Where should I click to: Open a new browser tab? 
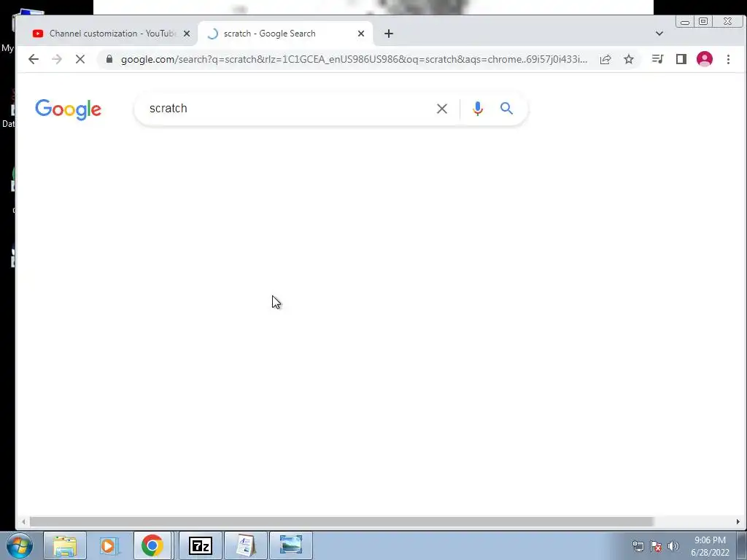(389, 34)
